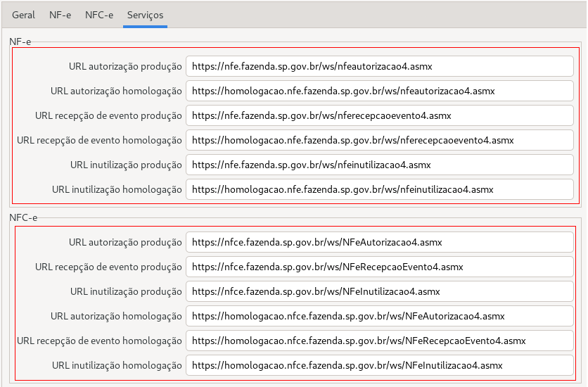588x387 pixels.
Task: Click NFC-e group's URL autorização homologação label
Action: point(116,317)
